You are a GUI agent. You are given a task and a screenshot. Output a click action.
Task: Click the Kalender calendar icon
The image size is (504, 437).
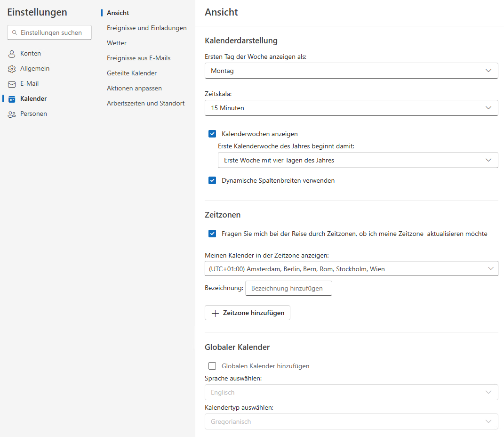coord(11,98)
